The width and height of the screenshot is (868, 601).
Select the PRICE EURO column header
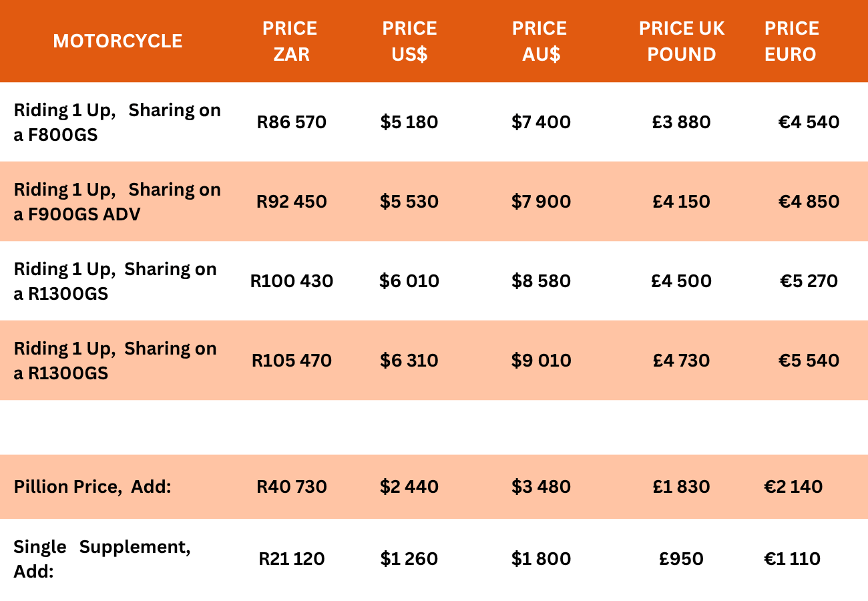(791, 41)
